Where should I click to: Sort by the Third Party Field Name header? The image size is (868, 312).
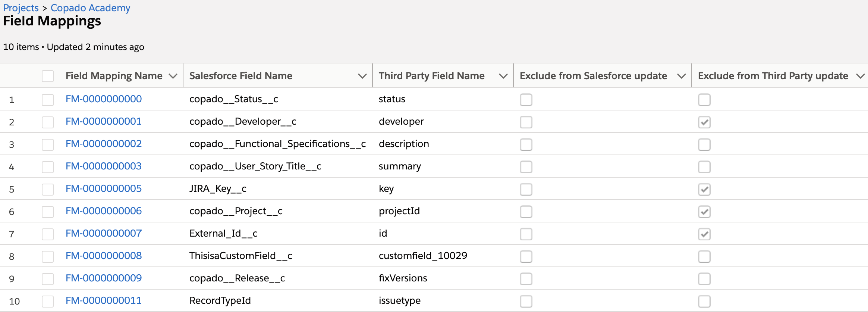click(x=432, y=76)
